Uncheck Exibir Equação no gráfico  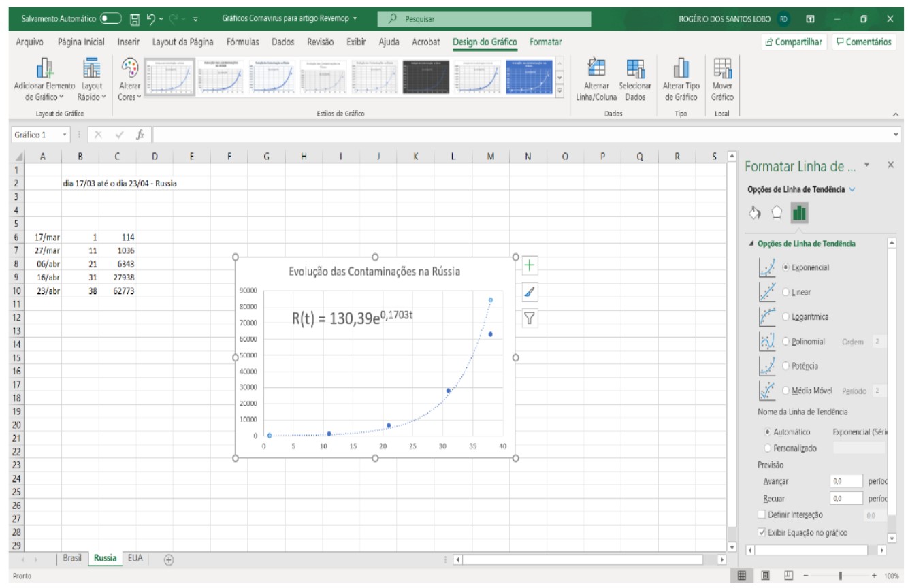tap(762, 532)
